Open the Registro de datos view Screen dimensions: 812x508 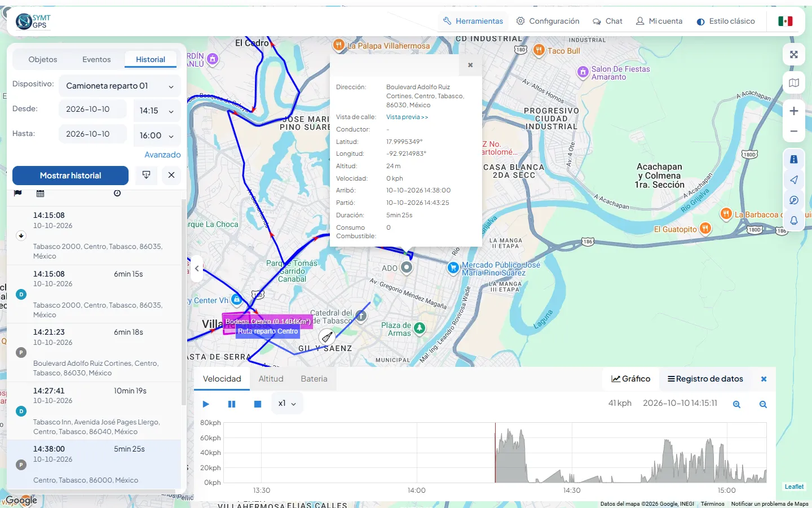(705, 379)
